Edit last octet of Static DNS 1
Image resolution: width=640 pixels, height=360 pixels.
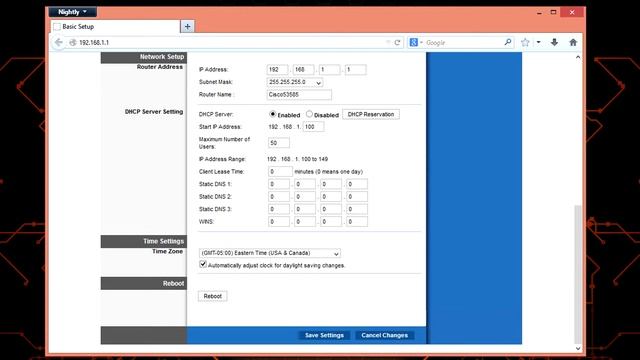click(x=357, y=184)
